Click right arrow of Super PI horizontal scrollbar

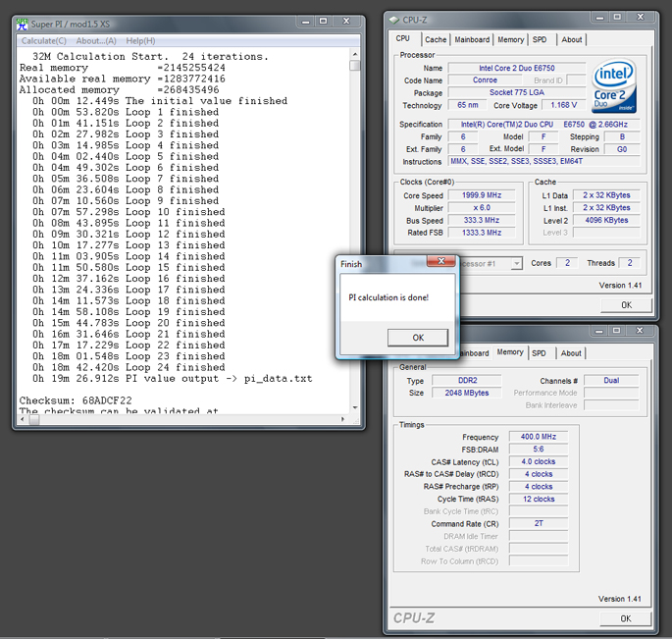[342, 419]
